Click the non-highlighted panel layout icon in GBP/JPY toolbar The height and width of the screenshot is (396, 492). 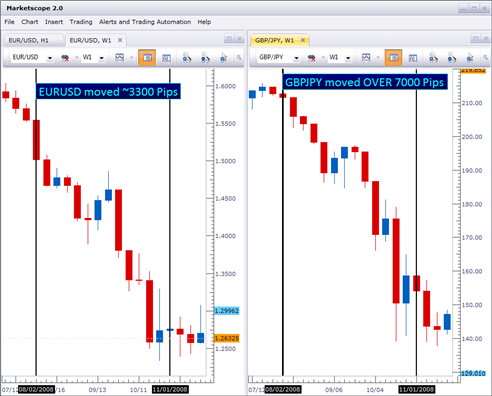[413, 58]
